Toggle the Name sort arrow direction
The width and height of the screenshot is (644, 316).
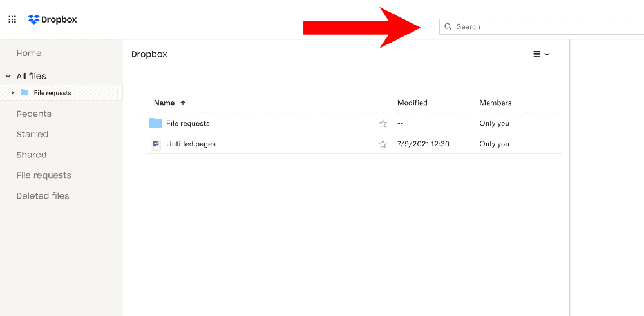[x=183, y=103]
